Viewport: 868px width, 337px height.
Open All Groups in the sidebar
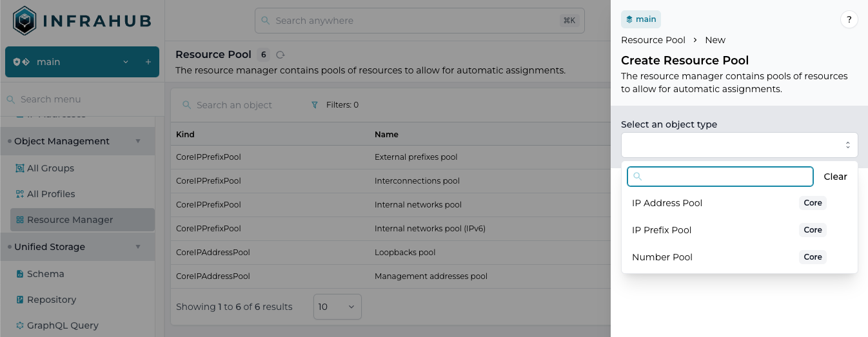50,168
